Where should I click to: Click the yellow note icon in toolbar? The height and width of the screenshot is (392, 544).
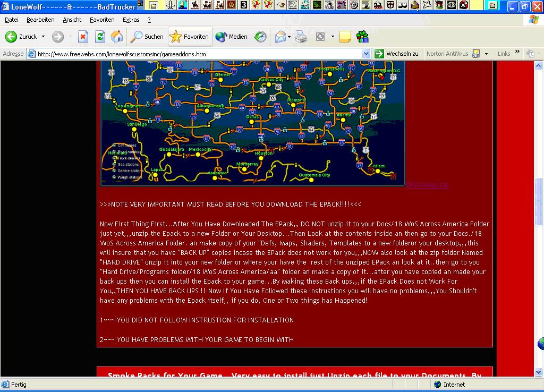click(345, 37)
